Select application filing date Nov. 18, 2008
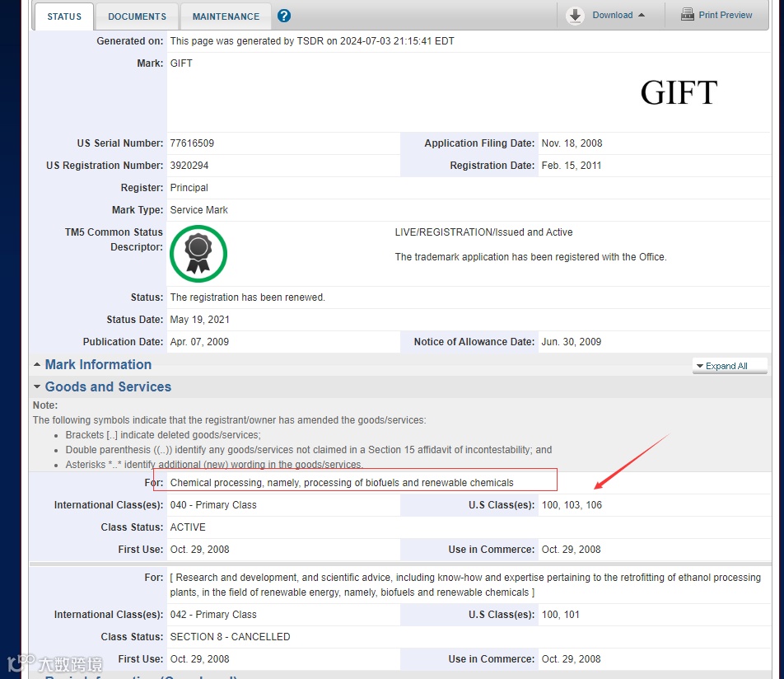This screenshot has width=784, height=679. [x=572, y=143]
